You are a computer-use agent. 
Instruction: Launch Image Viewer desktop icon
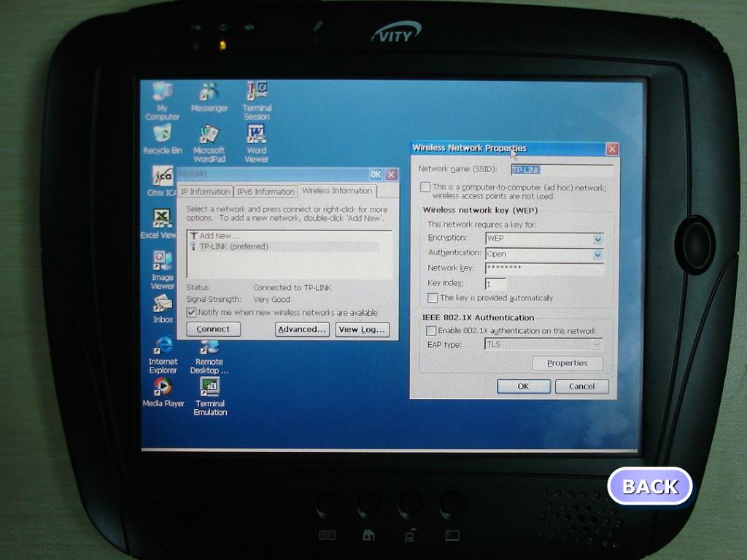coord(163,270)
